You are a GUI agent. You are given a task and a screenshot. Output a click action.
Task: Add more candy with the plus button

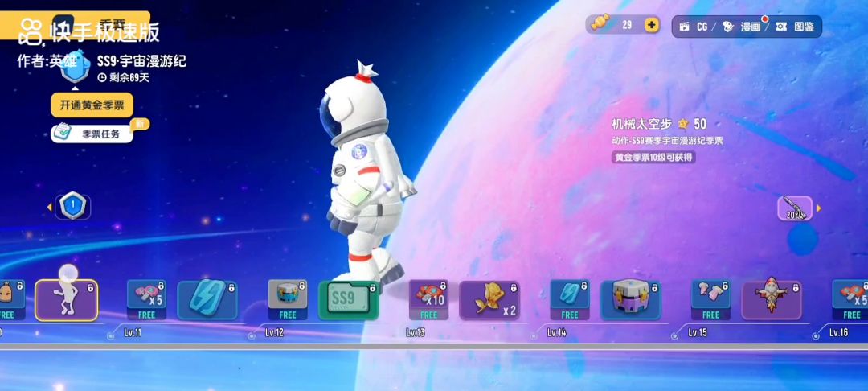pyautogui.click(x=652, y=25)
